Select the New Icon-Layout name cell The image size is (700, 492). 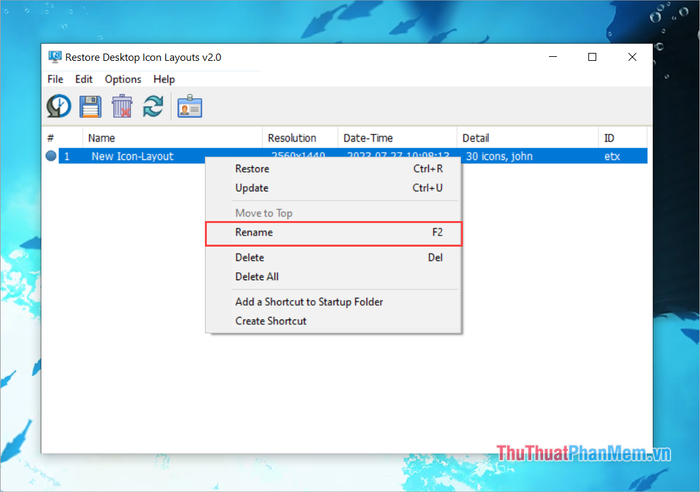click(x=132, y=156)
